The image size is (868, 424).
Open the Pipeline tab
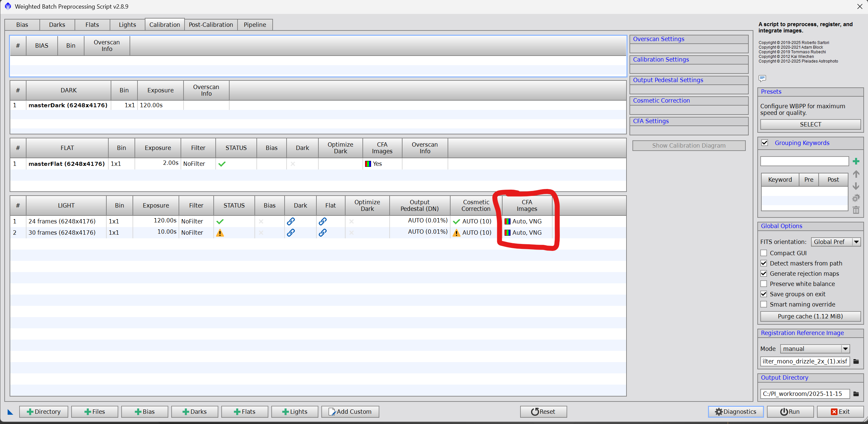pos(255,24)
